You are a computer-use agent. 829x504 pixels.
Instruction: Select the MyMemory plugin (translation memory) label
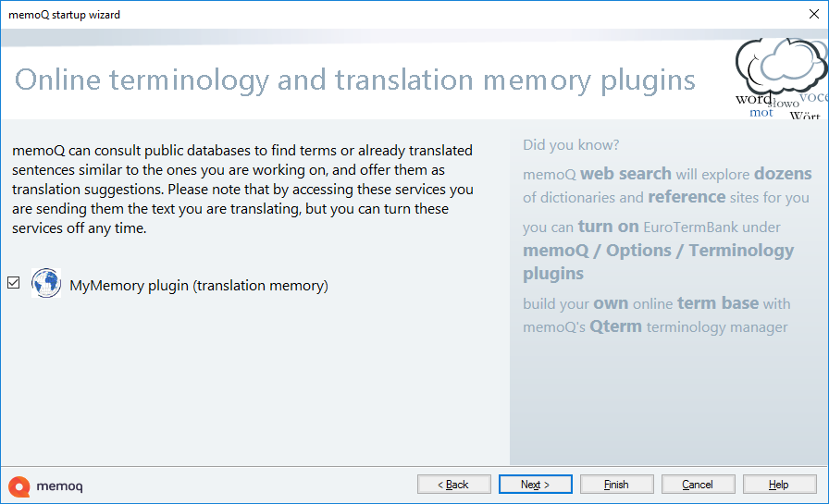pos(199,286)
